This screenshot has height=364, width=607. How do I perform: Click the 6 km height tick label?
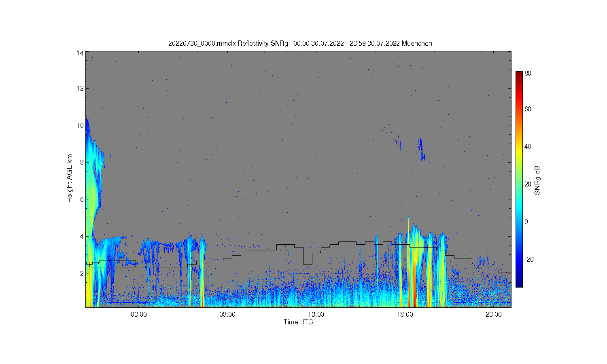pos(82,199)
